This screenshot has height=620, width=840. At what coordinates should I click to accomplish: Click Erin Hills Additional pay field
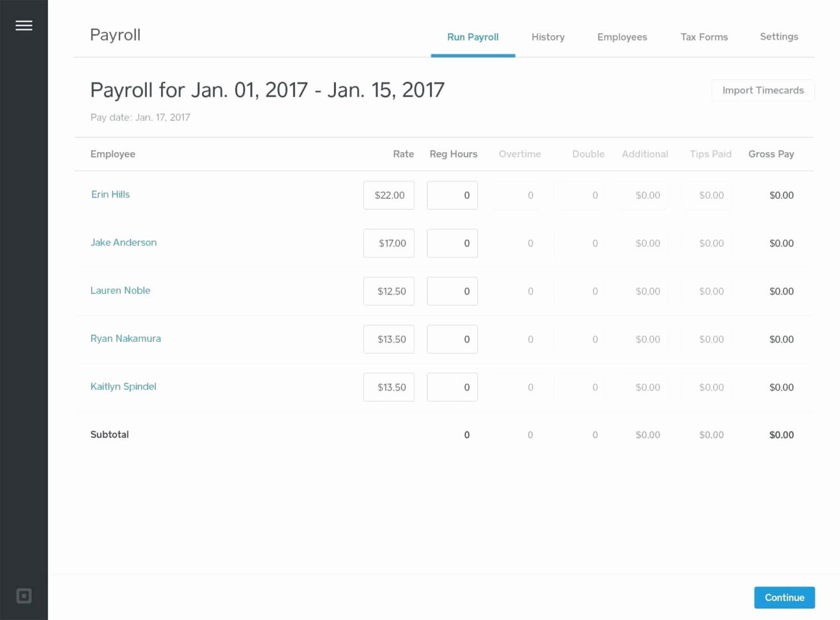coord(643,196)
